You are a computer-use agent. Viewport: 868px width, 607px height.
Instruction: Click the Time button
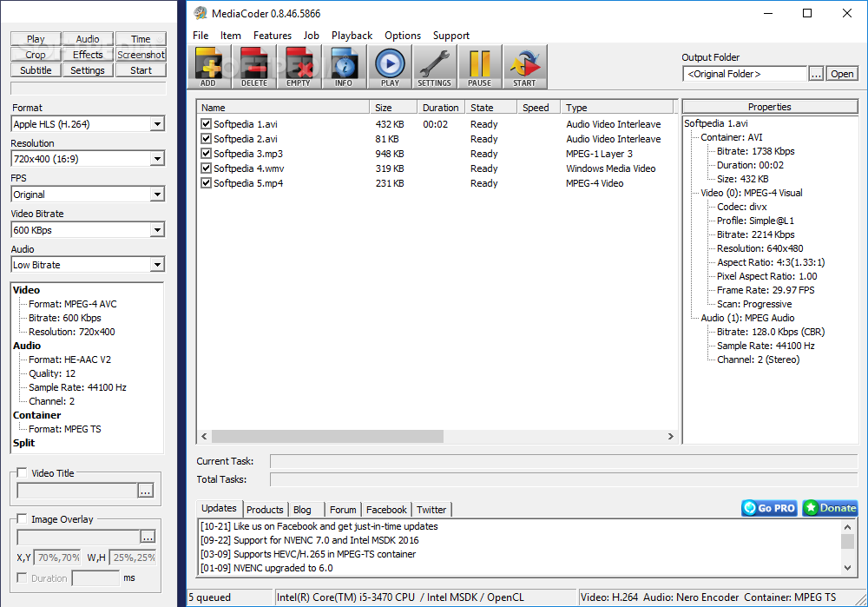click(x=141, y=39)
